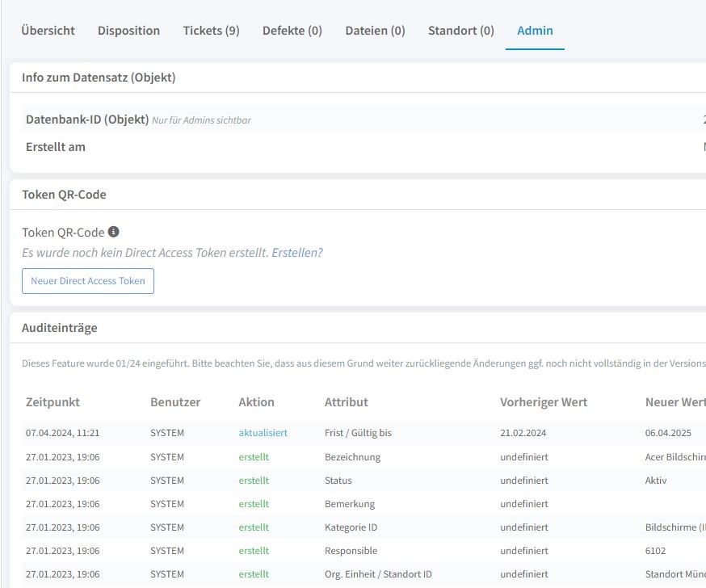Click the Neuer Wert column header
Screen dimensions: 706x588
tap(674, 402)
